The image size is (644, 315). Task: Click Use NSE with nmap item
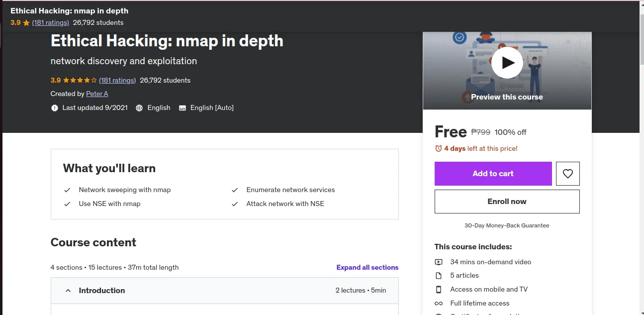coord(109,204)
